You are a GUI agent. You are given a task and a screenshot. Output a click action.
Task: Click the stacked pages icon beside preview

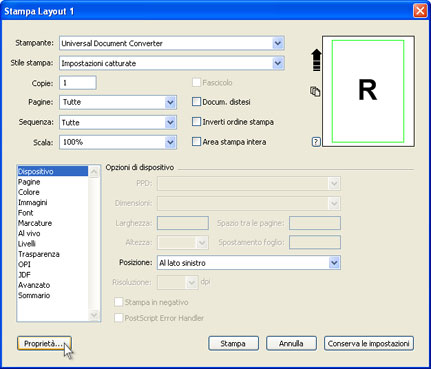click(315, 91)
